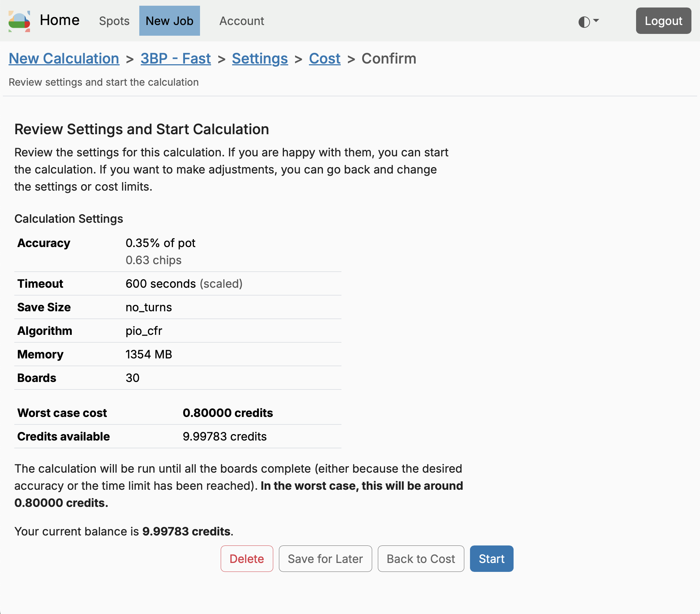Viewport: 700px width, 614px height.
Task: Click the Confirm breadcrumb text
Action: [389, 59]
